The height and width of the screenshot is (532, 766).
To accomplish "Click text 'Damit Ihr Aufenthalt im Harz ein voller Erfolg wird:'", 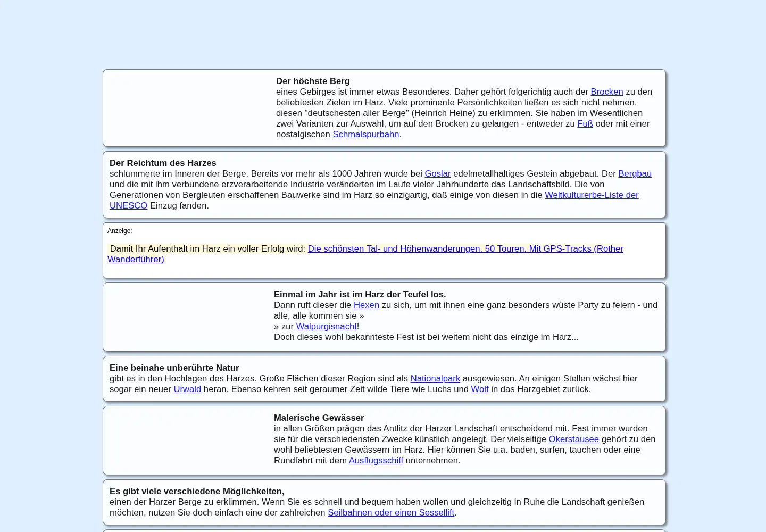I will (207, 248).
